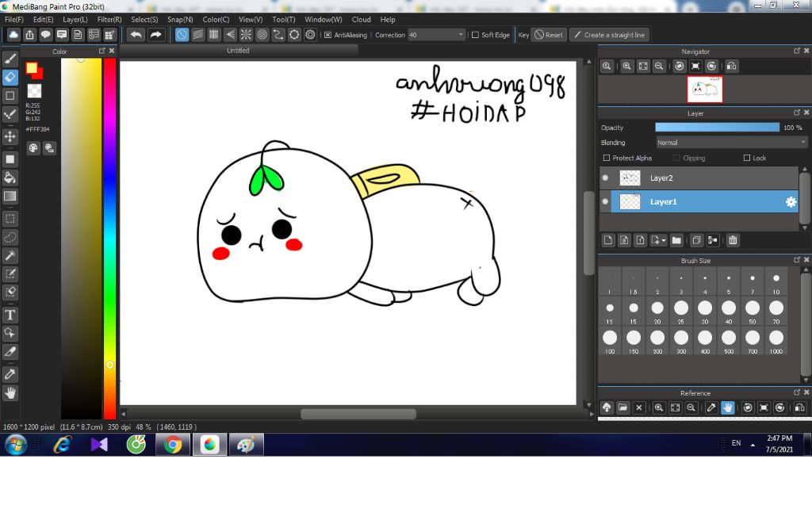Float the Brush Size panel
The height and width of the screenshot is (524, 812).
[797, 260]
